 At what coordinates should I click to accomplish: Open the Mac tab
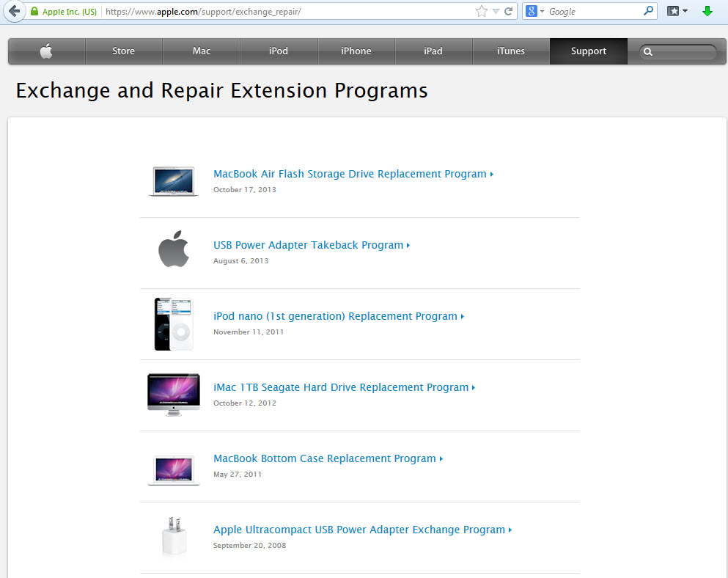pos(202,51)
